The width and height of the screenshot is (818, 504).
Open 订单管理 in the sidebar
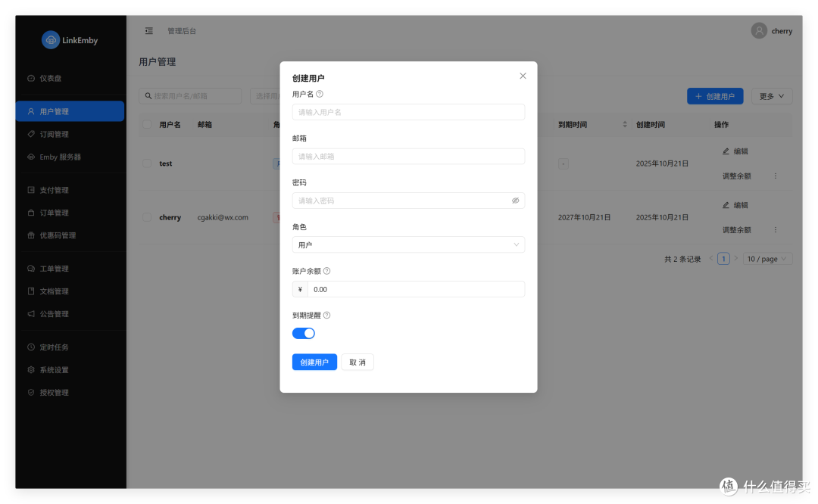pyautogui.click(x=70, y=213)
